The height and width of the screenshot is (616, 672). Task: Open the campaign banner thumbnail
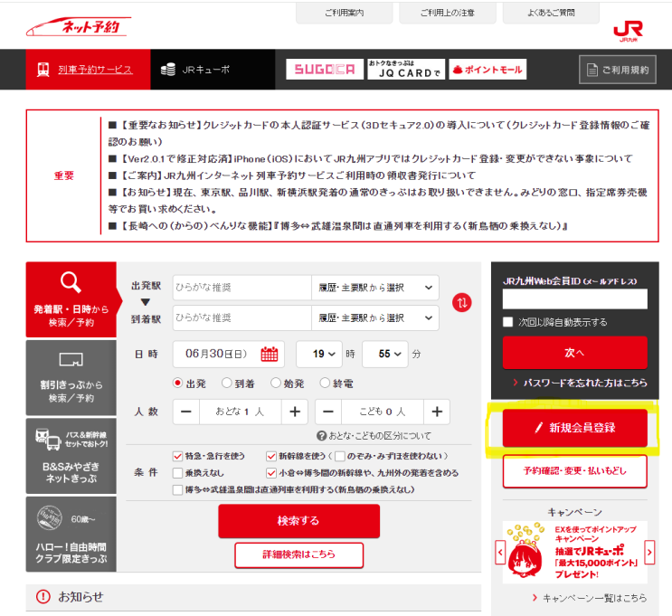coord(574,552)
